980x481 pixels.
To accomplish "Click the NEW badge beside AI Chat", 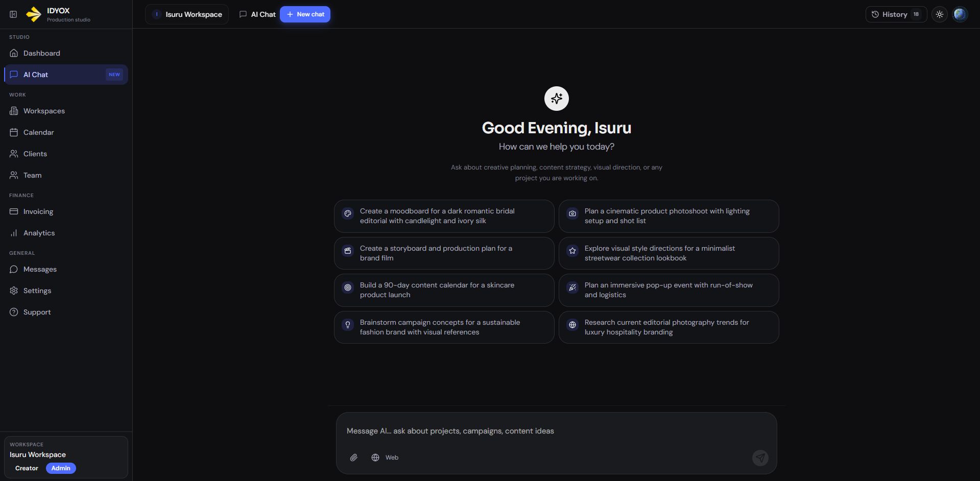I will click(114, 75).
